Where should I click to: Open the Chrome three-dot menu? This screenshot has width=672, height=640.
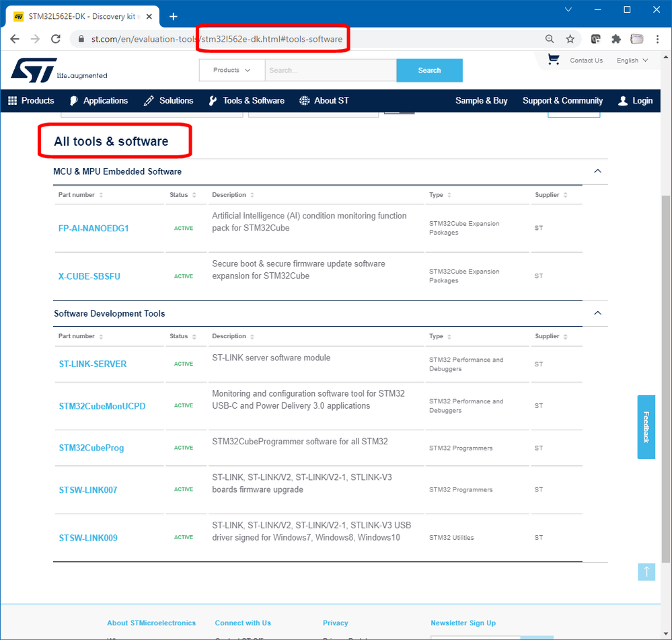point(657,39)
